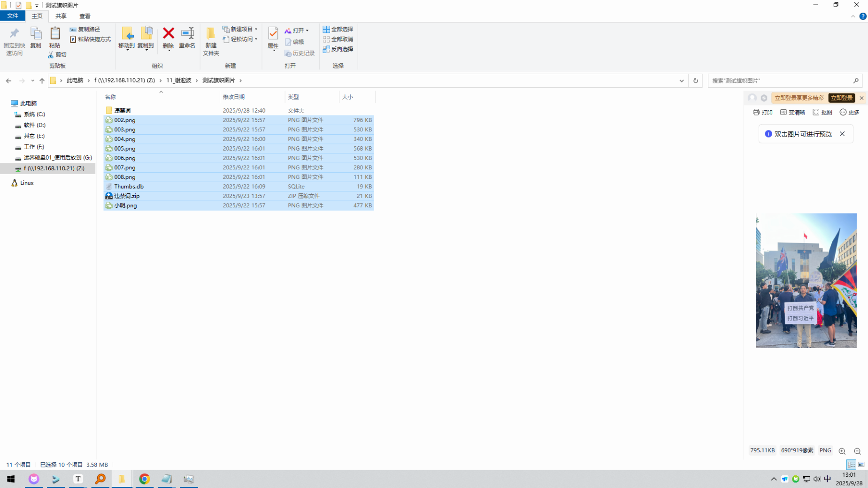Click Invert Selection in ribbon
Image resolution: width=868 pixels, height=488 pixels.
point(338,49)
